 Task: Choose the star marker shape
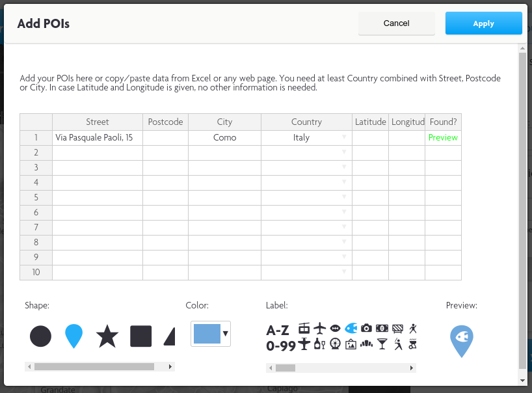tap(107, 336)
